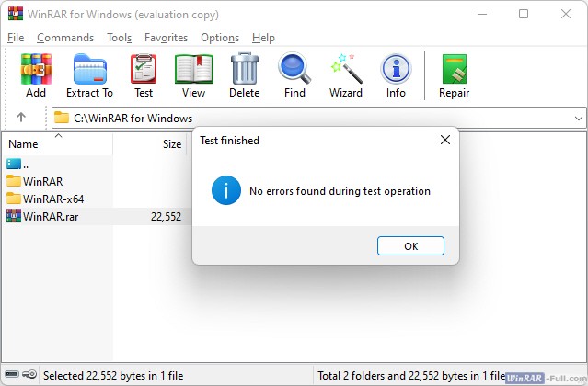
Task: Sort files by Name column header
Action: point(24,144)
